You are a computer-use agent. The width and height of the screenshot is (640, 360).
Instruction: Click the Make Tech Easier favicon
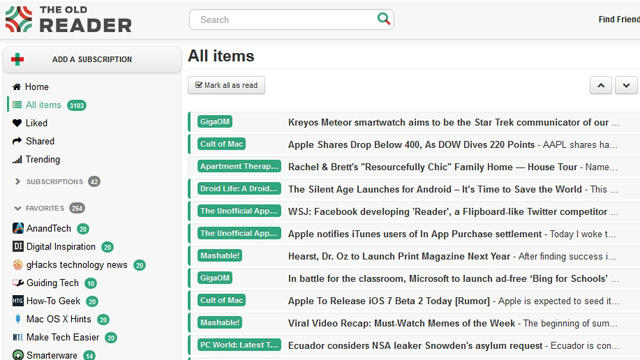pos(18,337)
